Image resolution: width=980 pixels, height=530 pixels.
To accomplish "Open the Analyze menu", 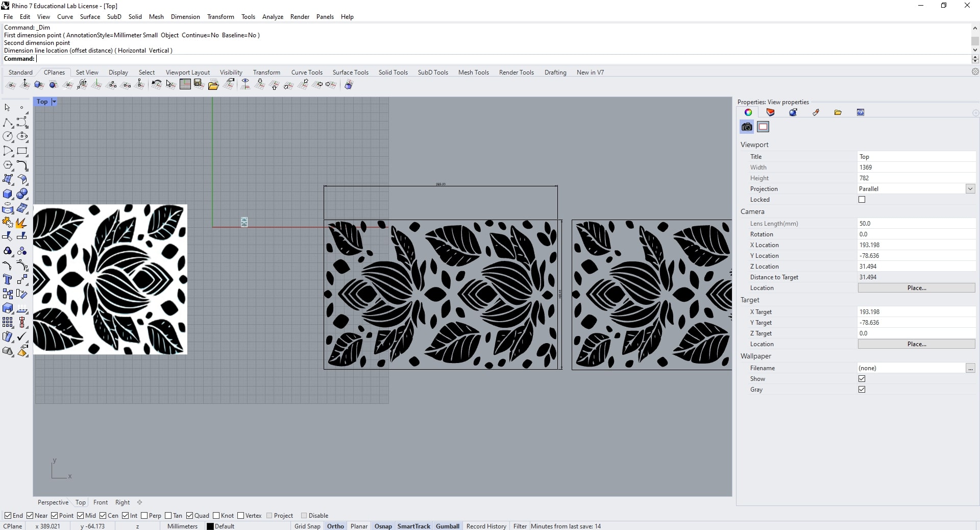I will [x=273, y=16].
